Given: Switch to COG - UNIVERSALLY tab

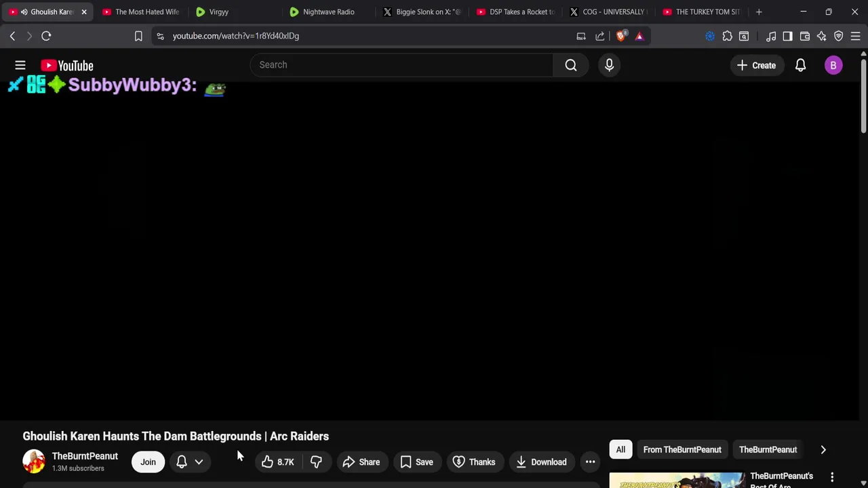Looking at the screenshot, I should coord(609,12).
